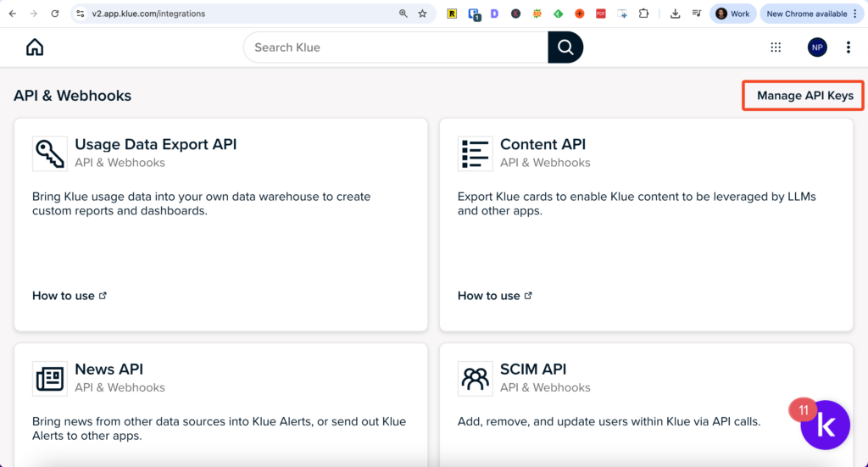868x467 pixels.
Task: Click the News API card title
Action: click(109, 369)
